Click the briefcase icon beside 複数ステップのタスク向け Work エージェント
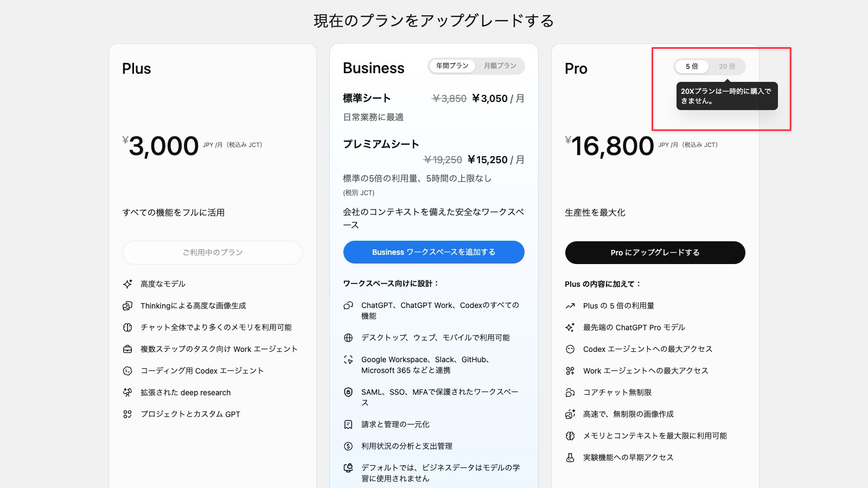Screen dimensions: 868x488 click(x=127, y=349)
